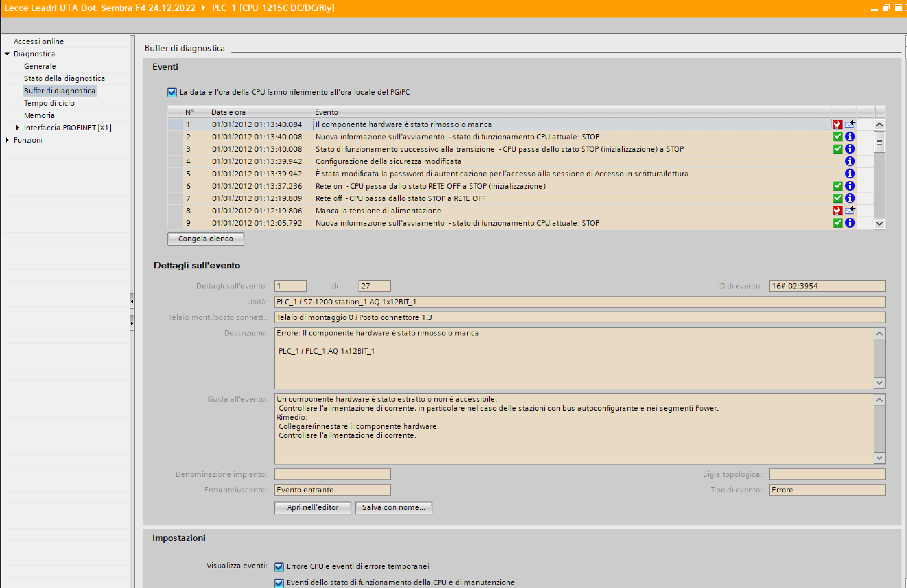Select event row 7 Rete off
The width and height of the screenshot is (907, 588).
pyautogui.click(x=520, y=198)
